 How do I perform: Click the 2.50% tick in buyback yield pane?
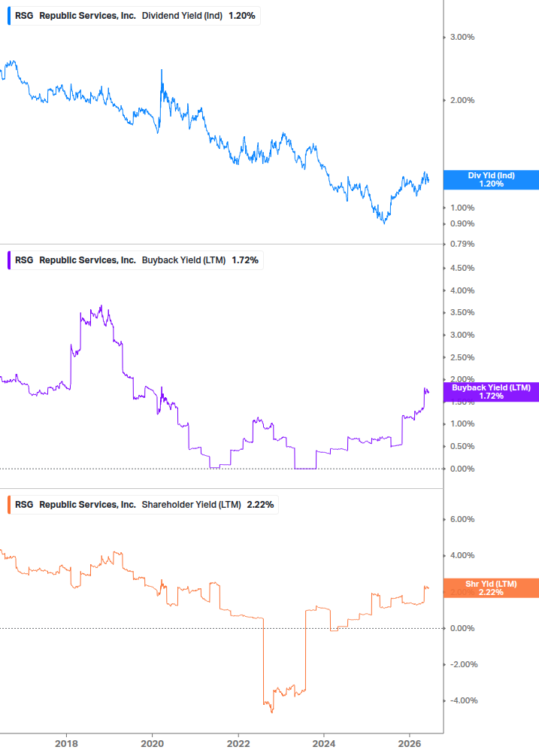[462, 358]
